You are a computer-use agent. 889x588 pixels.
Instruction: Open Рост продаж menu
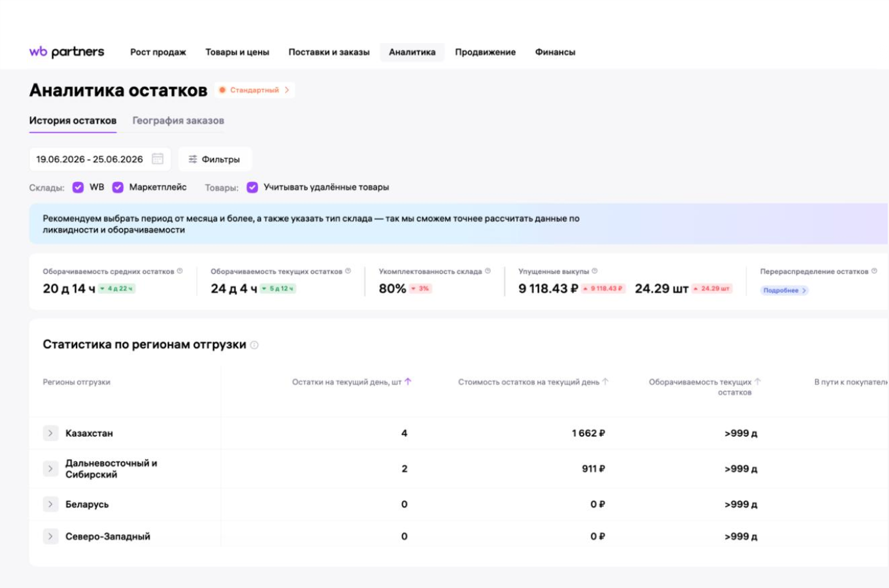click(x=158, y=52)
